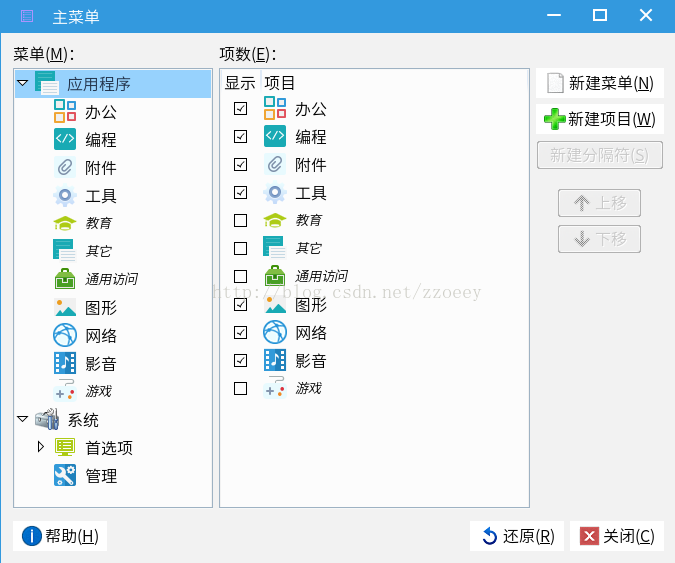Click the 还原(R) revert button
This screenshot has width=675, height=563.
517,536
